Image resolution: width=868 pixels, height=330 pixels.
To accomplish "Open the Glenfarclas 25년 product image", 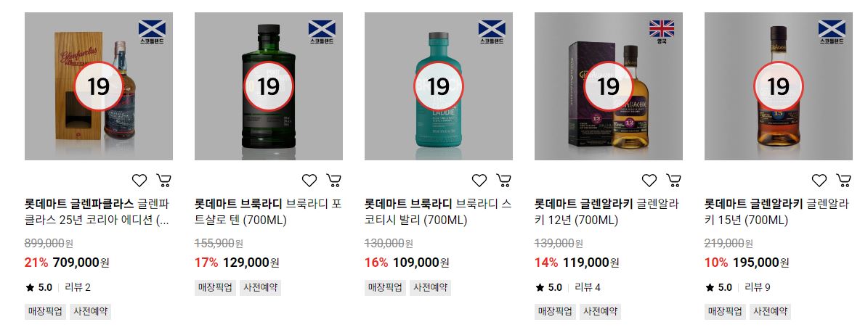I will coord(99,86).
